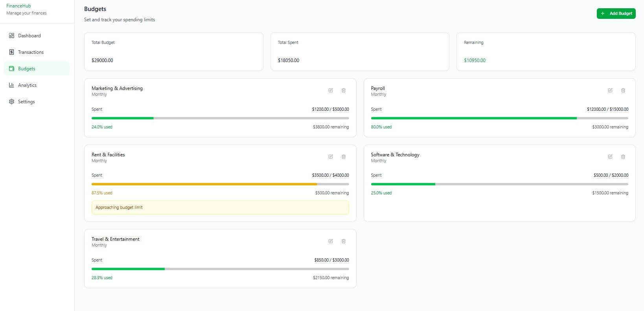Delete the Marketing & Advertising budget
The height and width of the screenshot is (311, 644).
pos(344,90)
